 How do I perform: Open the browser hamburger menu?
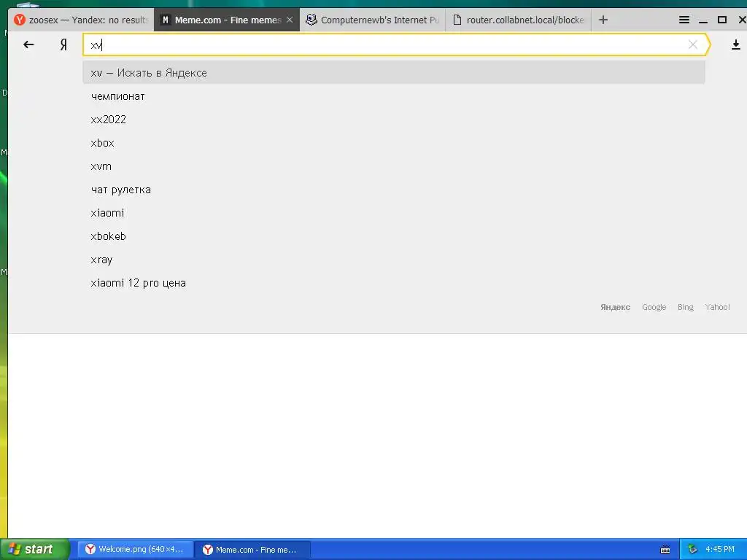[684, 20]
